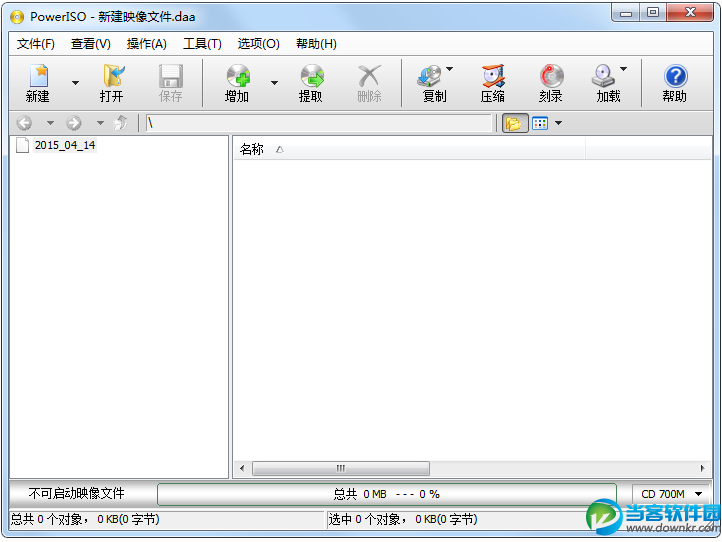Open the 工具(T) menu
Viewport: 722px width, 542px height.
[202, 44]
